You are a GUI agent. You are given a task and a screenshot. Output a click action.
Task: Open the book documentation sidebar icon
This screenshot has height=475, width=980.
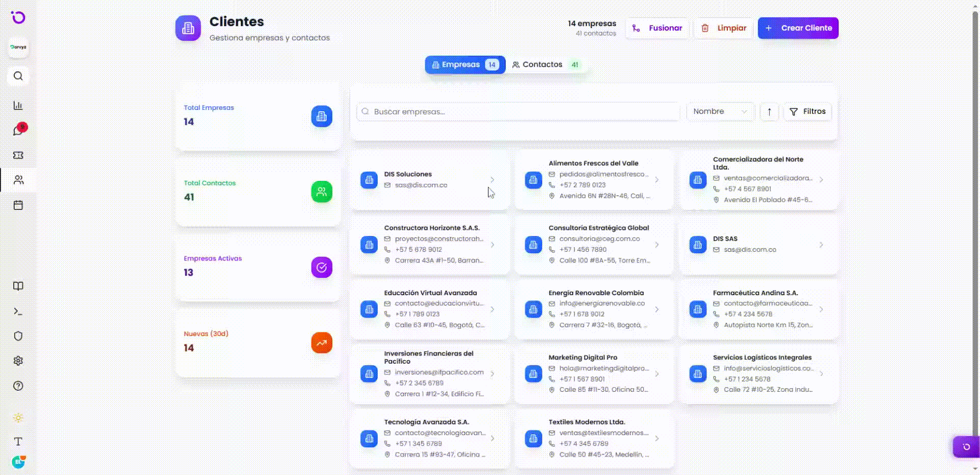click(18, 286)
